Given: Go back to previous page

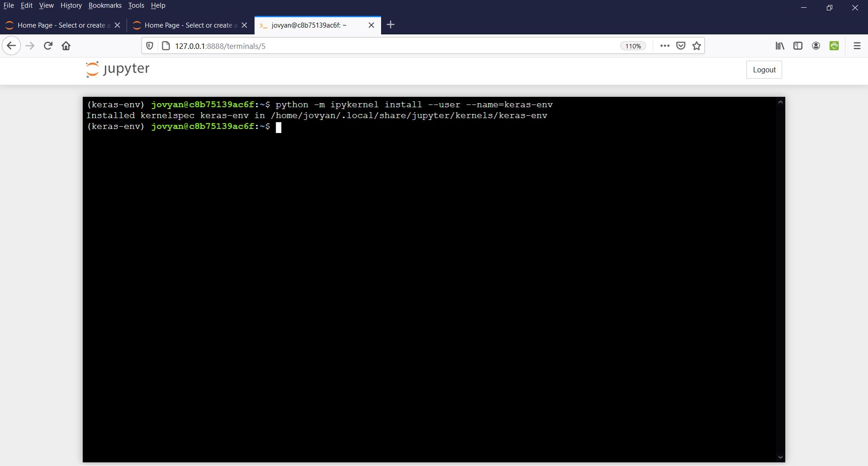Looking at the screenshot, I should coord(11,46).
